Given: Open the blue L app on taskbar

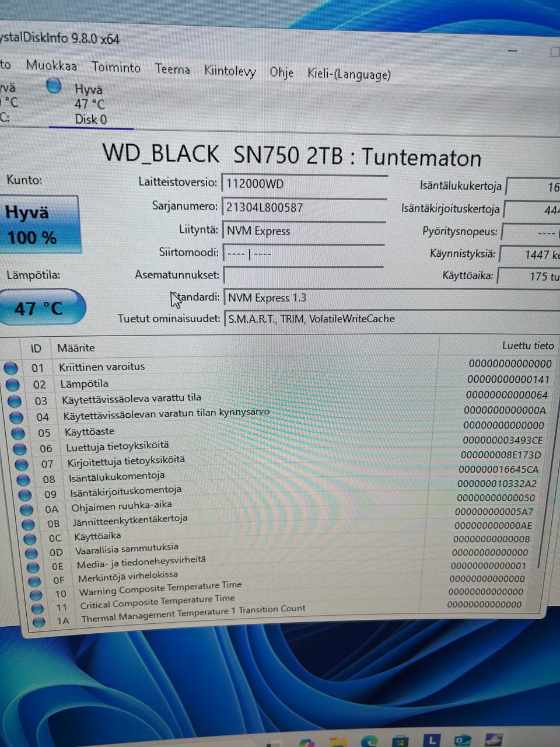Looking at the screenshot, I should point(431,741).
